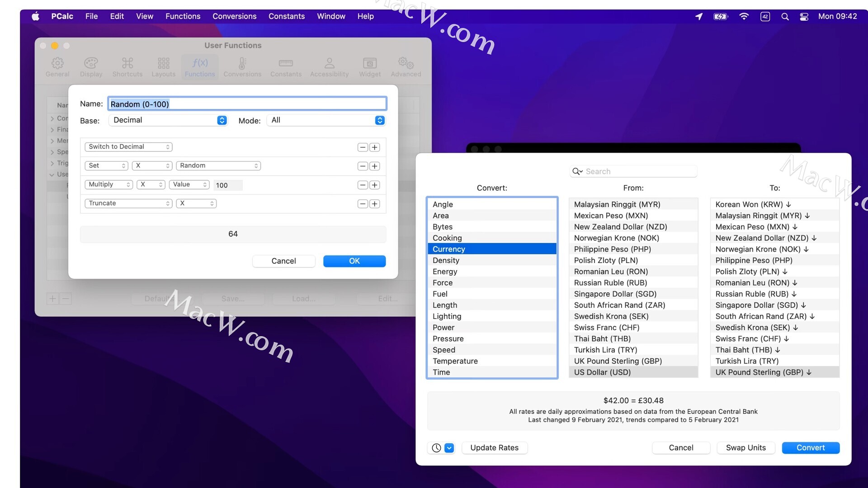Click the clock history icon
Viewport: 868px width, 488px height.
click(436, 448)
